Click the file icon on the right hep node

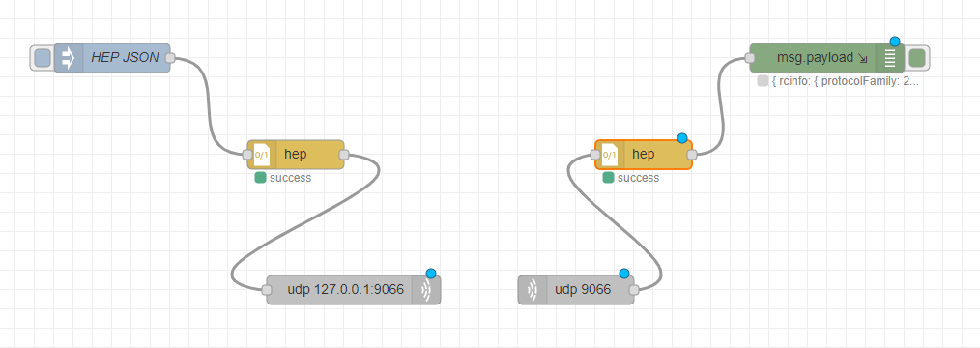(x=610, y=155)
